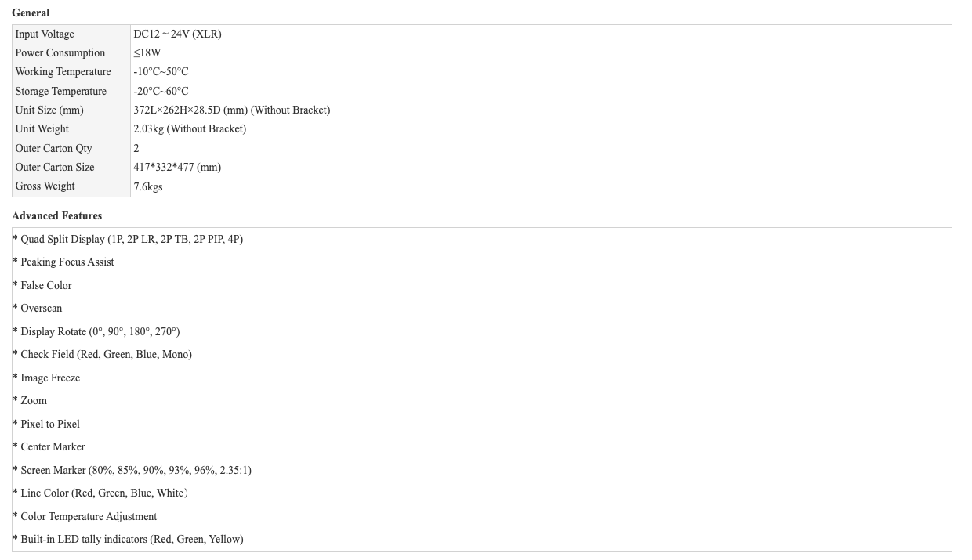Click the Advanced Features heading
Screen dimensions: 972x560
(56, 215)
